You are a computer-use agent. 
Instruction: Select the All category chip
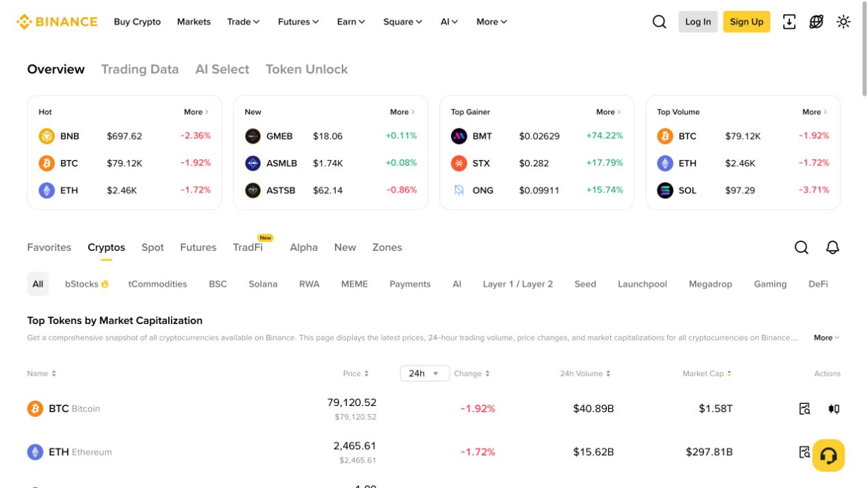(38, 284)
